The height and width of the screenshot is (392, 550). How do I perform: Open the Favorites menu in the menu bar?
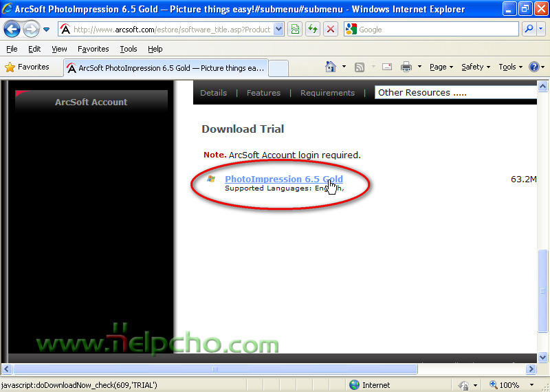click(x=93, y=49)
